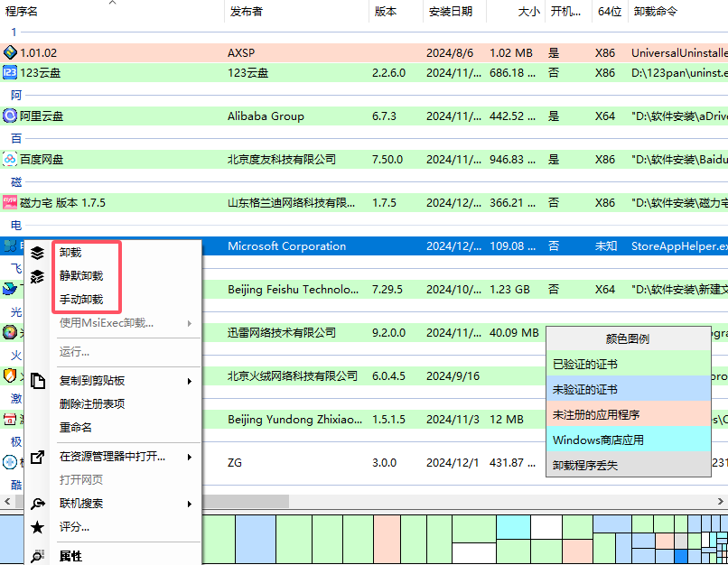Click the 卸载程序丢失 legend color

(x=628, y=465)
